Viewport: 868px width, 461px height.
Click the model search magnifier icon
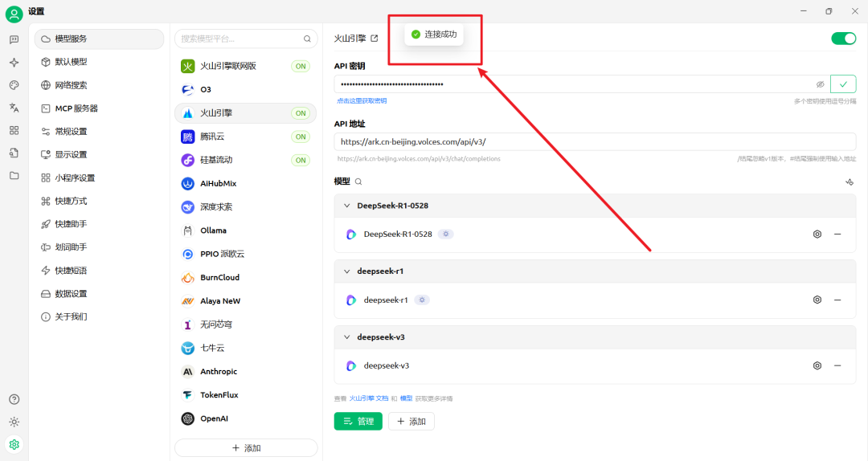tap(358, 182)
